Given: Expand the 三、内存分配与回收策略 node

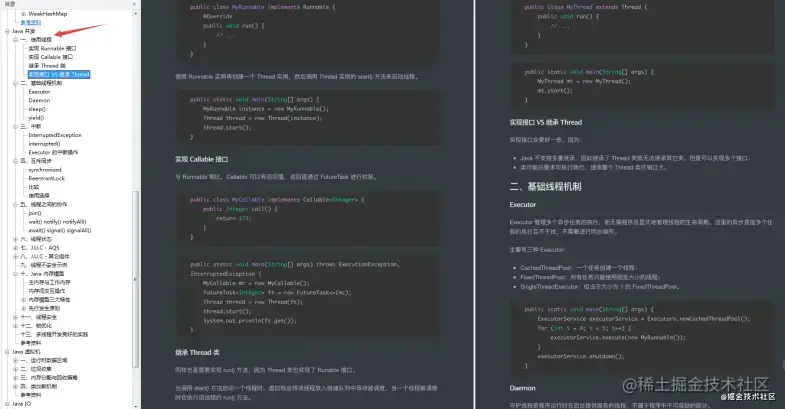Looking at the screenshot, I should pyautogui.click(x=16, y=378).
